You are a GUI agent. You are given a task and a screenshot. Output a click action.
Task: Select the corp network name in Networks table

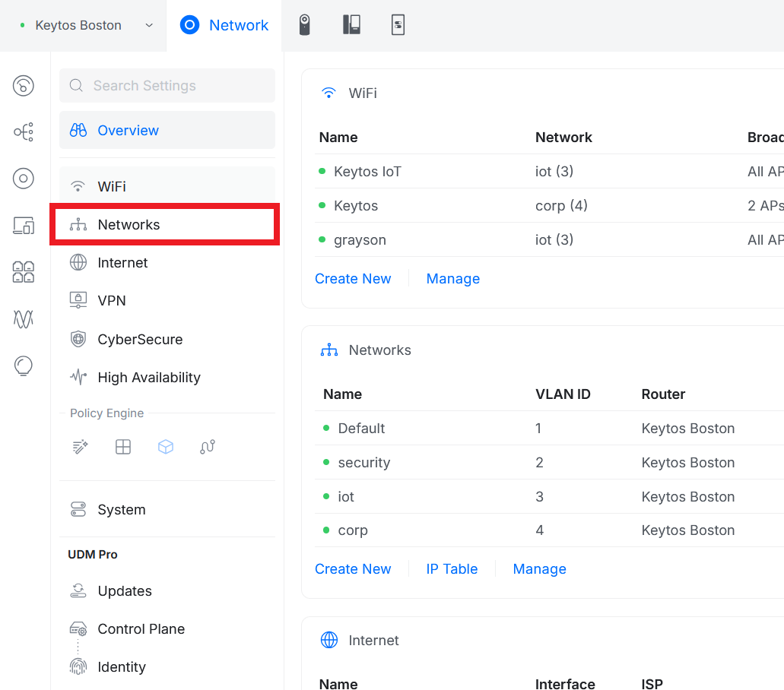353,530
